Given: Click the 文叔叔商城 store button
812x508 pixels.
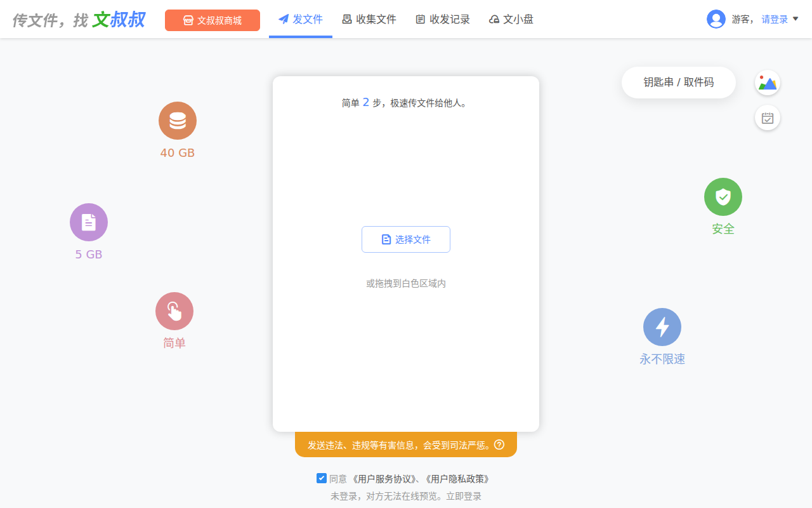Looking at the screenshot, I should point(212,20).
